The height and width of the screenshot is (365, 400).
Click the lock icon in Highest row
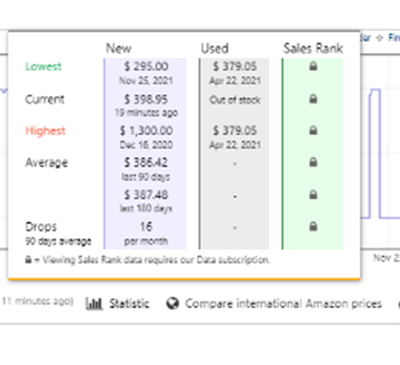(313, 130)
